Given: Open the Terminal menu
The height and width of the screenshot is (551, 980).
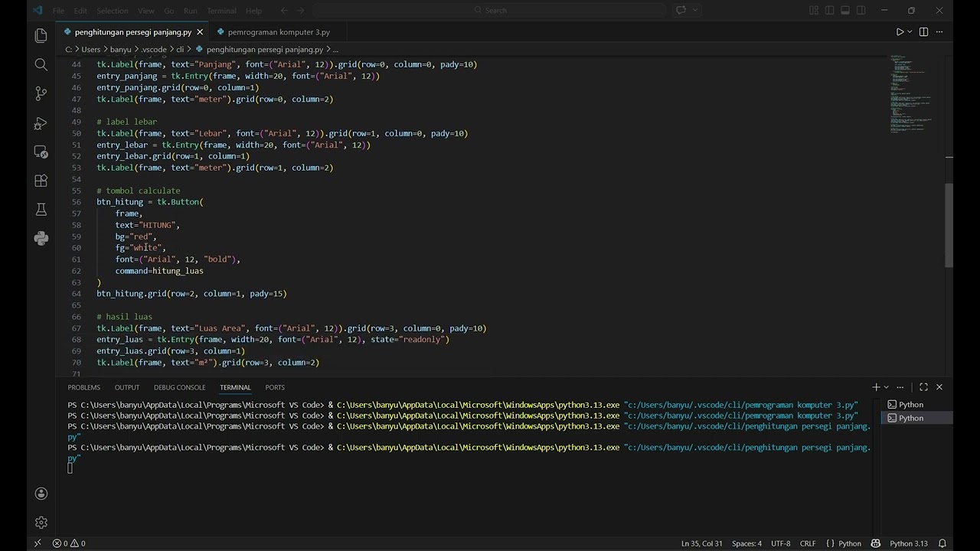Looking at the screenshot, I should point(221,11).
